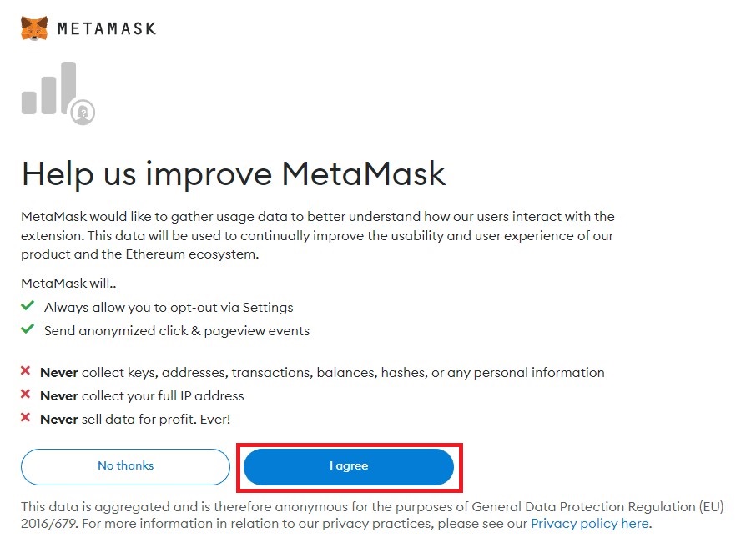Decline with the No thanks button

point(125,466)
